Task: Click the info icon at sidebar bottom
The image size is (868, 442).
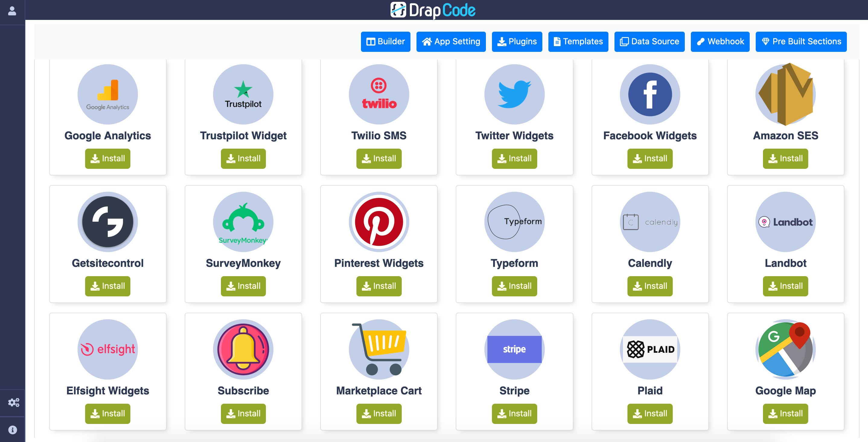Action: [x=12, y=430]
